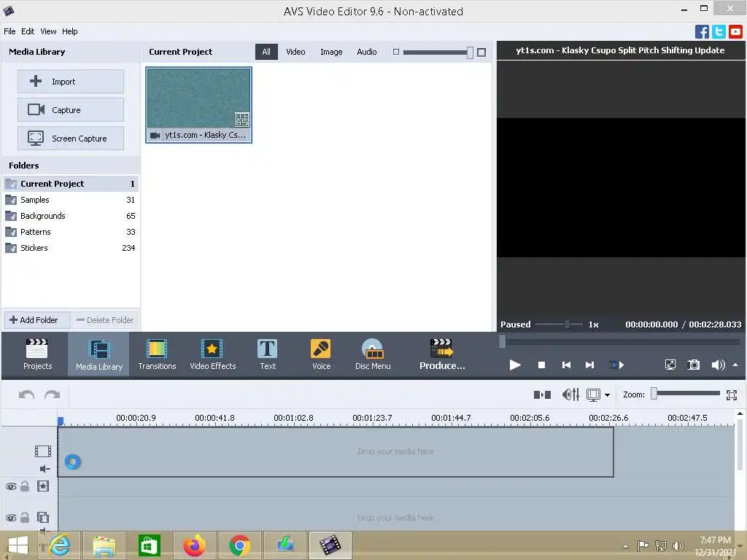Screen dimensions: 747x560
Task: Open the YouTube link icon
Action: pyautogui.click(x=735, y=32)
